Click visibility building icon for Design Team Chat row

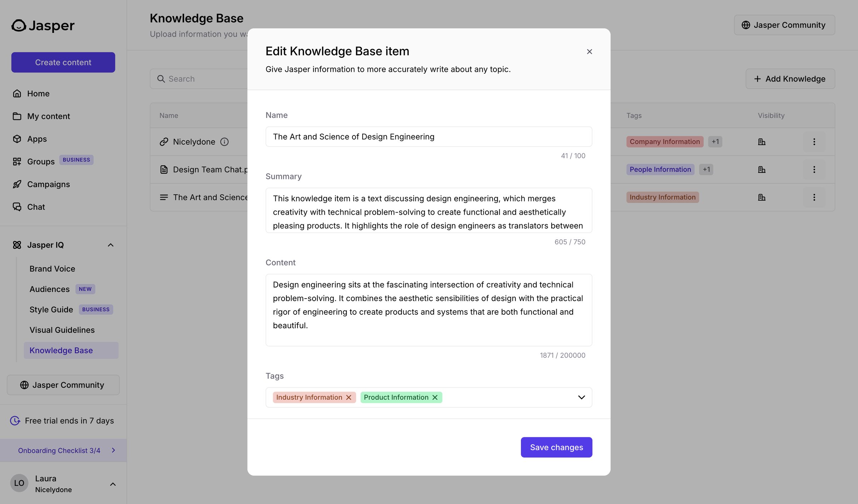pyautogui.click(x=761, y=169)
